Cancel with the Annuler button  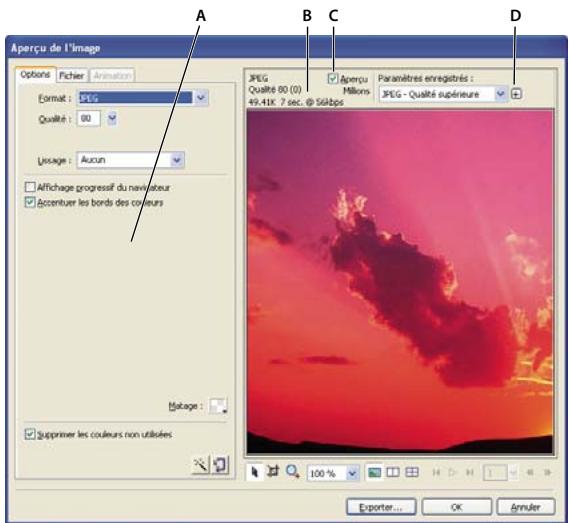pyautogui.click(x=526, y=507)
